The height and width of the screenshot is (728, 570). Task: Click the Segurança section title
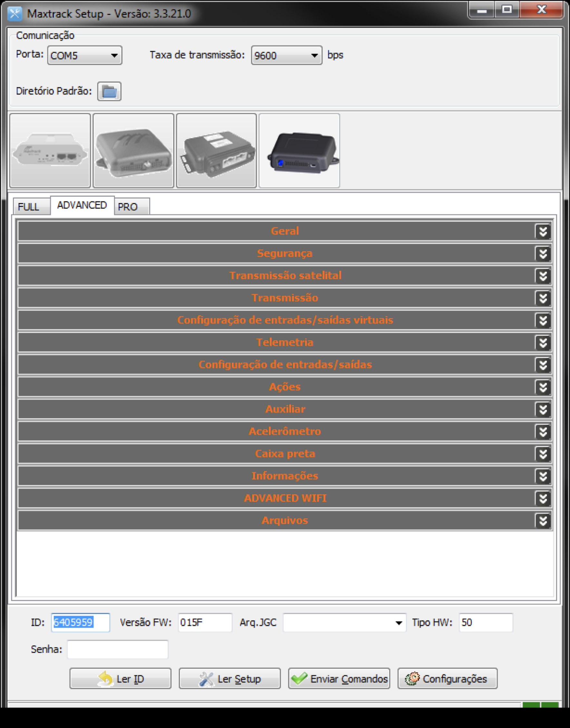(285, 253)
